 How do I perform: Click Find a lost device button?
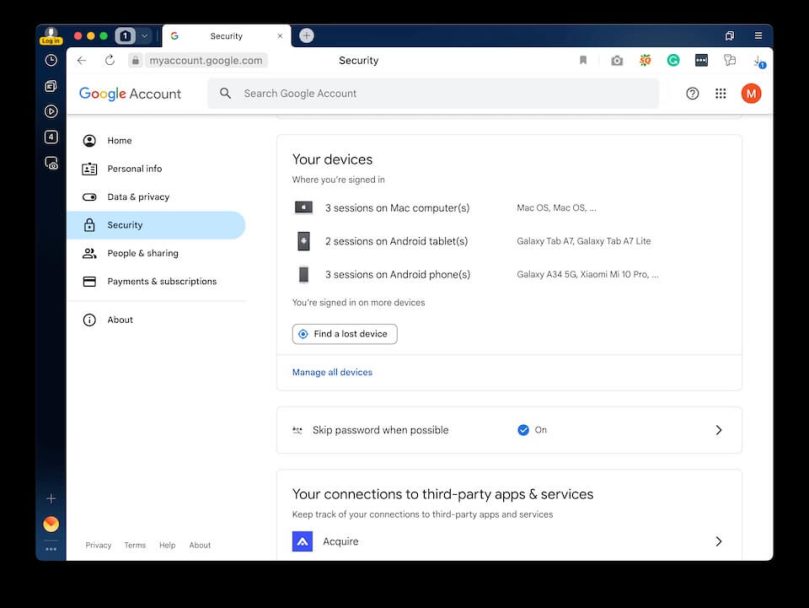pyautogui.click(x=344, y=334)
